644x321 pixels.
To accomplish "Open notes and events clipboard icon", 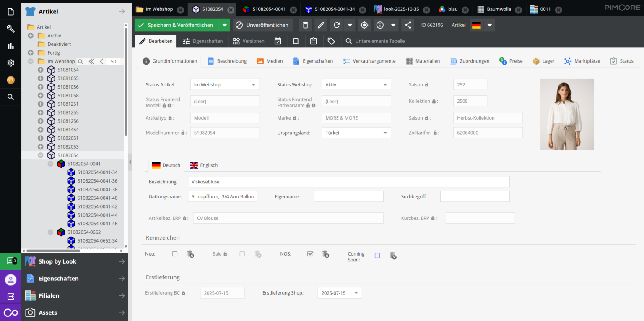I will point(313,41).
